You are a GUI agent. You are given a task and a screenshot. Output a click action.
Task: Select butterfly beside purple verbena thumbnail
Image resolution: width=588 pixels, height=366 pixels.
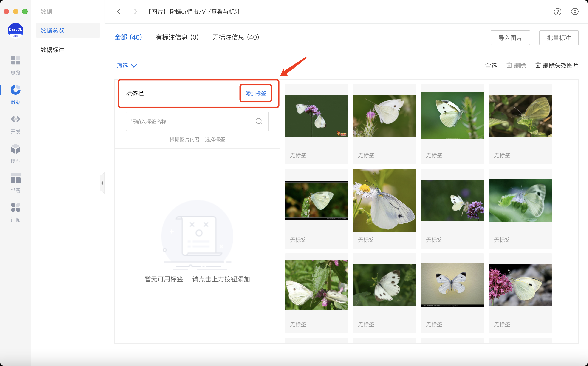[x=452, y=200]
